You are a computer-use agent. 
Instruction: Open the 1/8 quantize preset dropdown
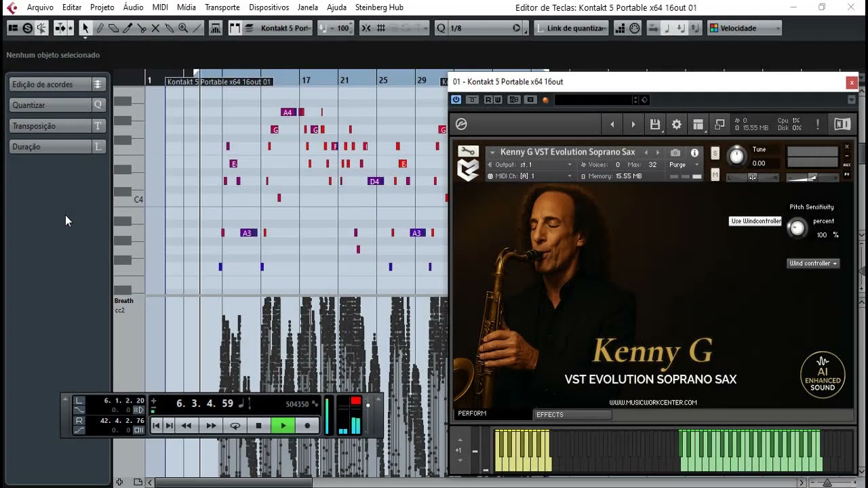pos(481,28)
